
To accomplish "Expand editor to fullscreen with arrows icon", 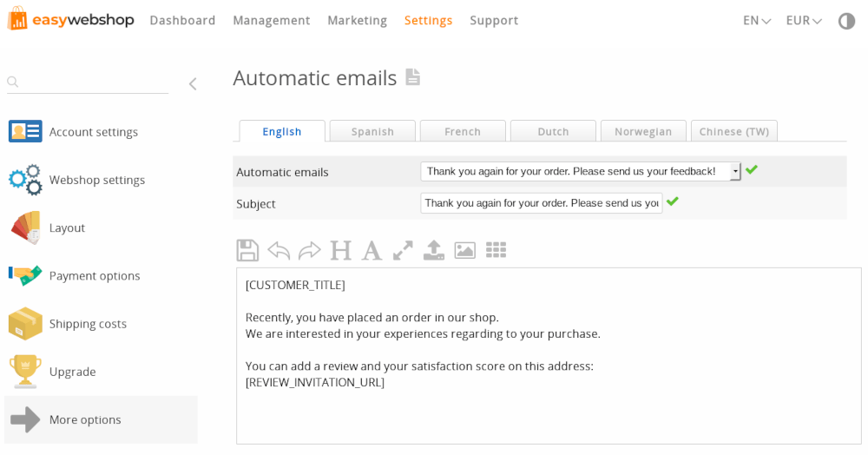I will (x=403, y=250).
